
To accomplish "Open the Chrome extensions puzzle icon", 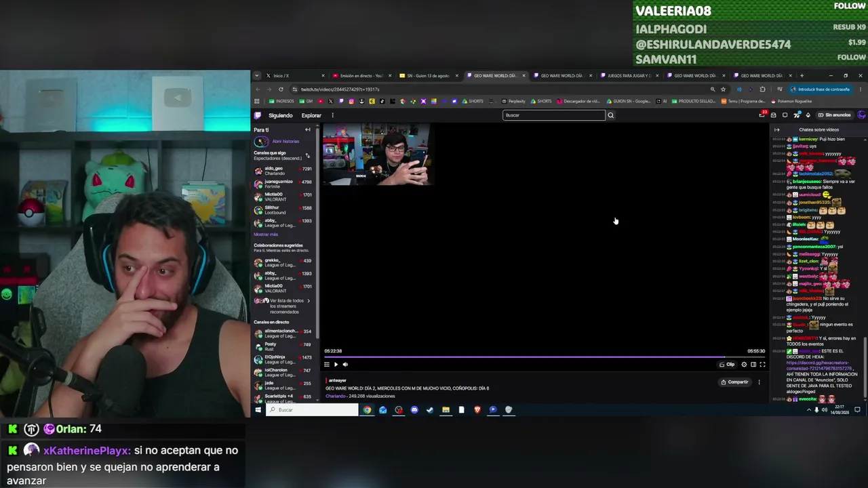I will (x=762, y=89).
